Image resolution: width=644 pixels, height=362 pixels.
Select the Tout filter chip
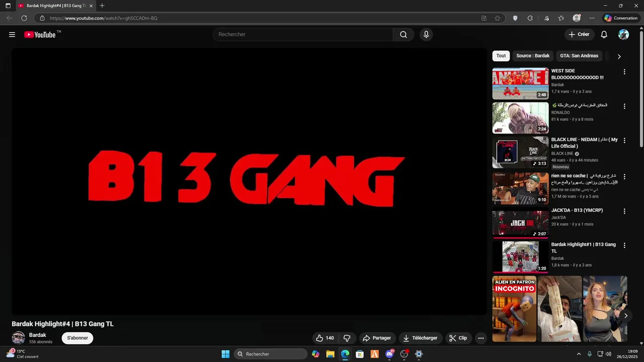(x=501, y=56)
